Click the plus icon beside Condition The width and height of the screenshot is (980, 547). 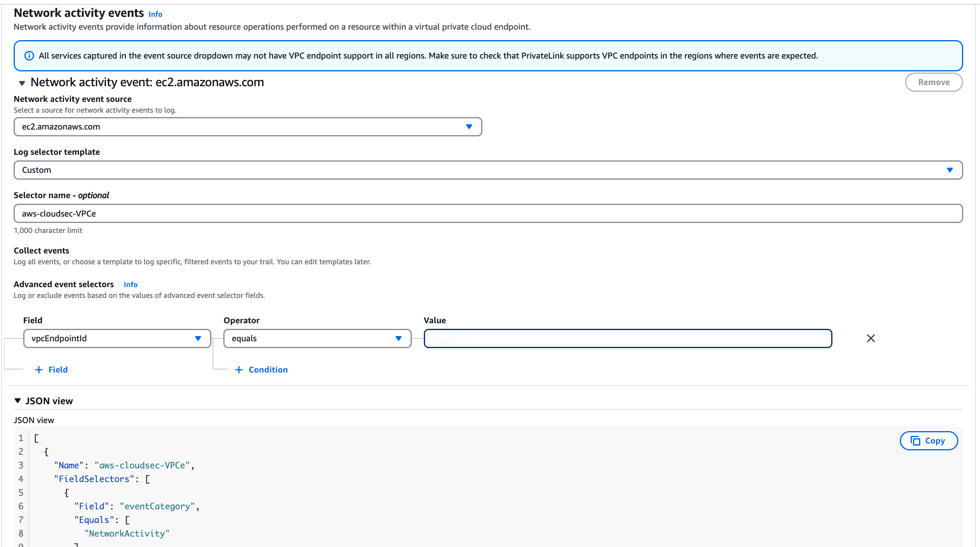tap(239, 370)
